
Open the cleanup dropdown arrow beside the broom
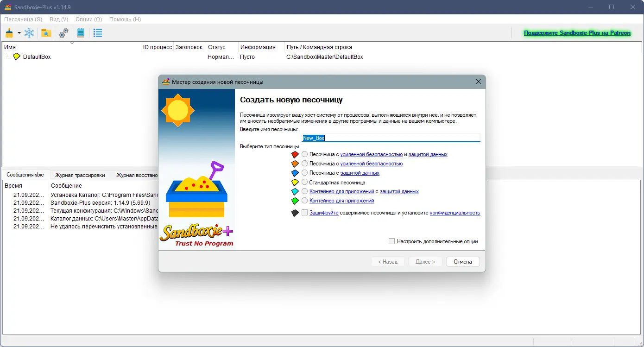point(19,33)
